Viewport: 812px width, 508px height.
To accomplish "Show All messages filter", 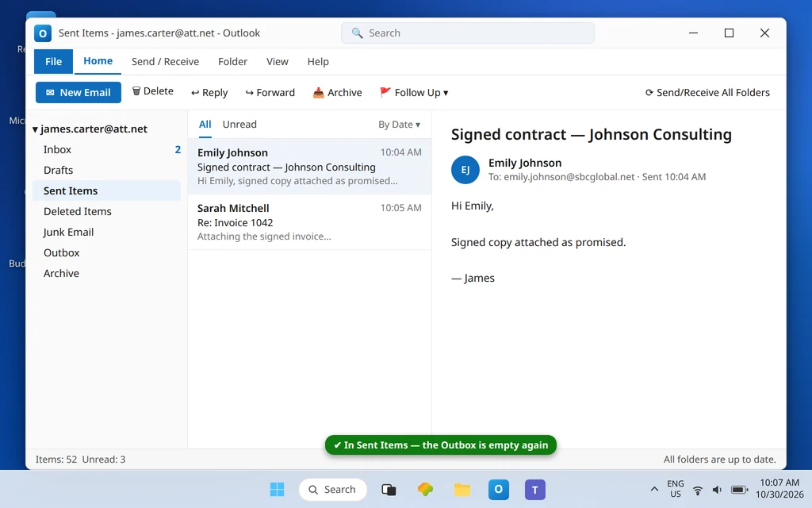I will (205, 125).
